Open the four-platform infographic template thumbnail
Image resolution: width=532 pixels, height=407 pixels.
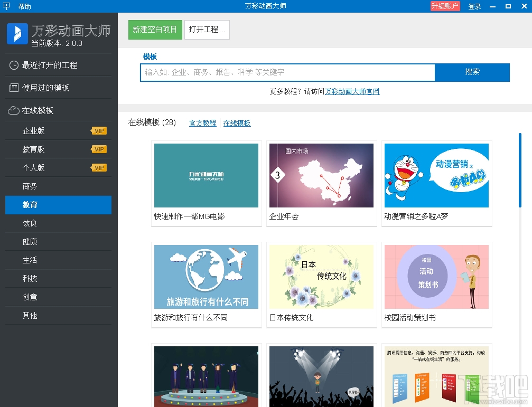pyautogui.click(x=436, y=376)
